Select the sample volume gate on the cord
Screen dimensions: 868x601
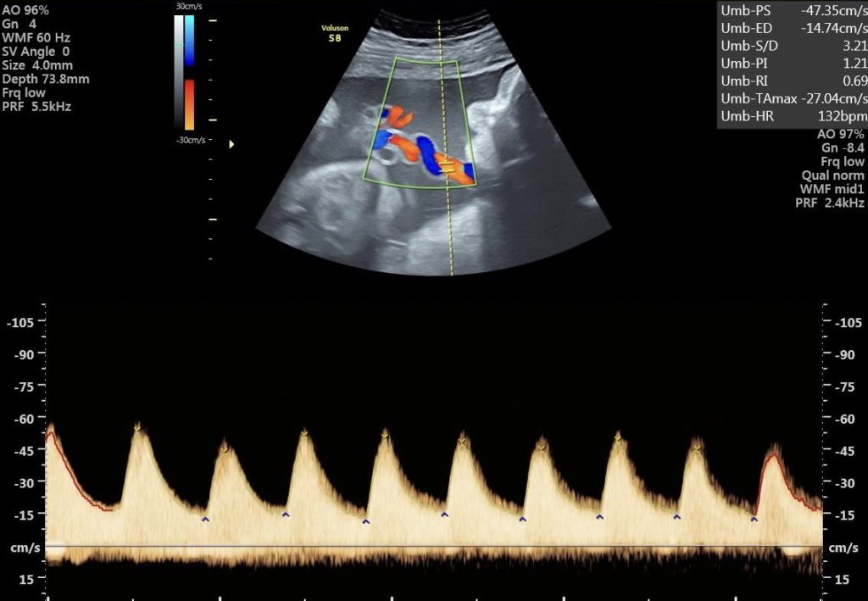(x=442, y=165)
